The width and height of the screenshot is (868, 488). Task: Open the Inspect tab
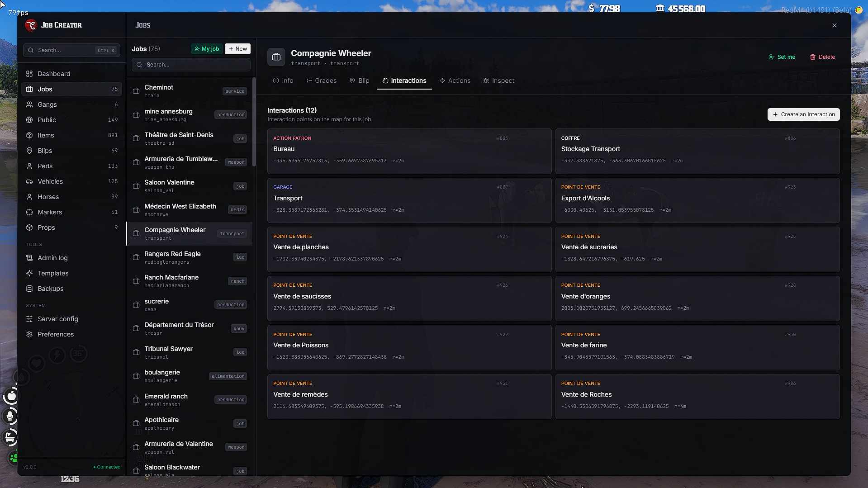point(499,81)
